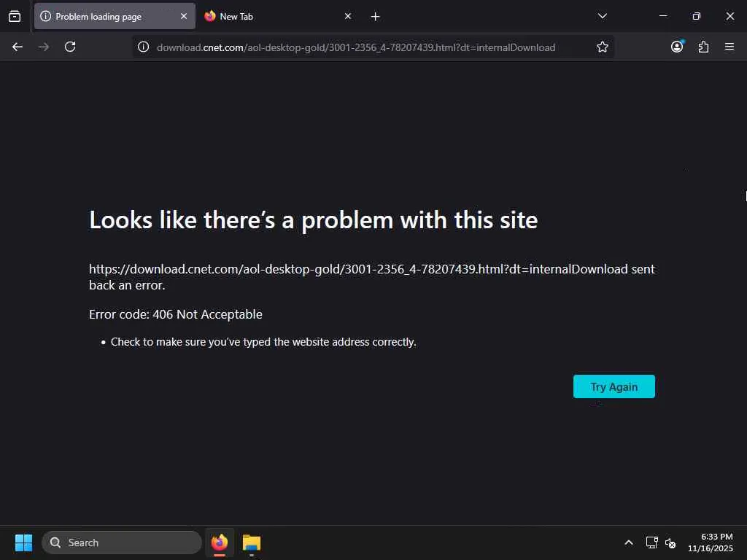Open the clock showing 6:33 PM

711,542
